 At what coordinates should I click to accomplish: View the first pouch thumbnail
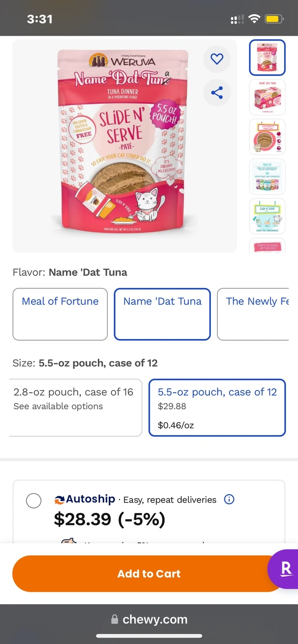[x=267, y=57]
